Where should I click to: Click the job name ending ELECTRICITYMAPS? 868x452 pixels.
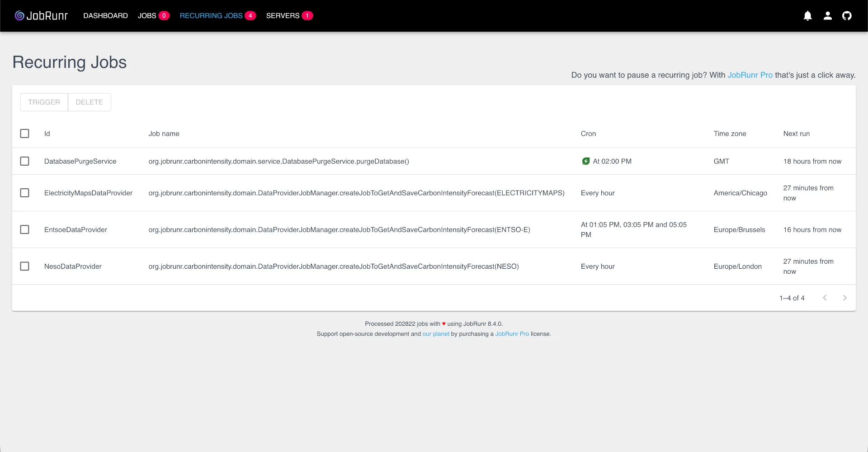356,193
